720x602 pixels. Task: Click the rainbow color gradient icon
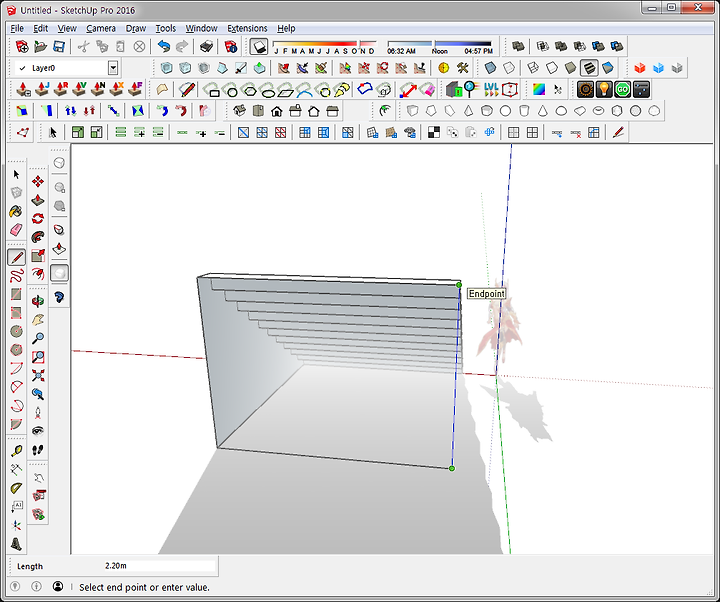click(x=539, y=90)
